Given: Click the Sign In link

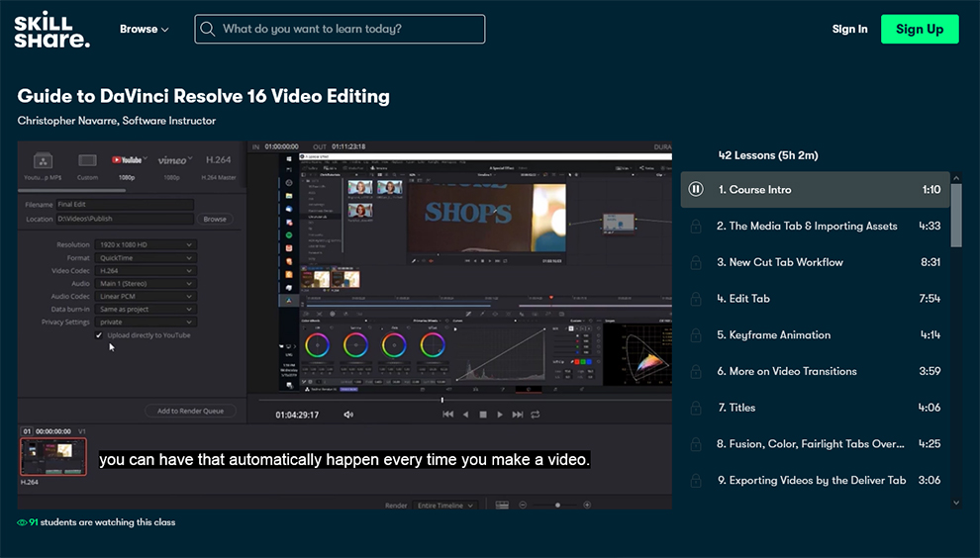Looking at the screenshot, I should (x=849, y=29).
